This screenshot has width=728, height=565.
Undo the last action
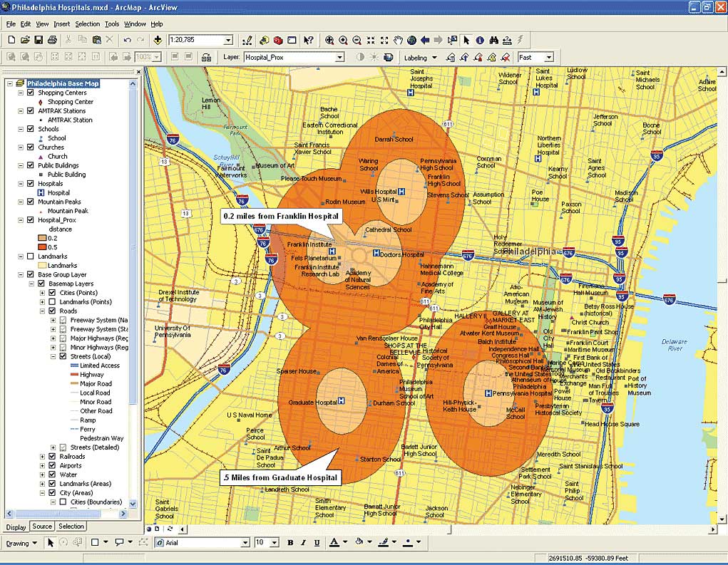coord(127,41)
